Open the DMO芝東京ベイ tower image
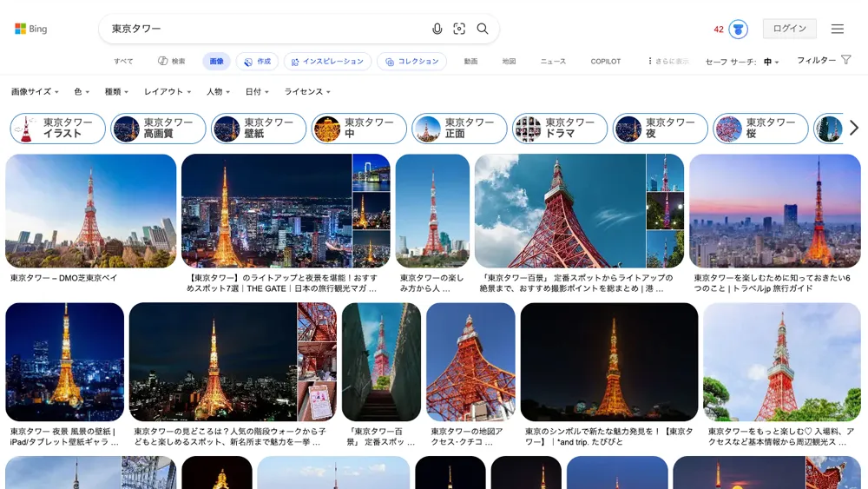Screen dimensions: 868x489 pyautogui.click(x=91, y=211)
